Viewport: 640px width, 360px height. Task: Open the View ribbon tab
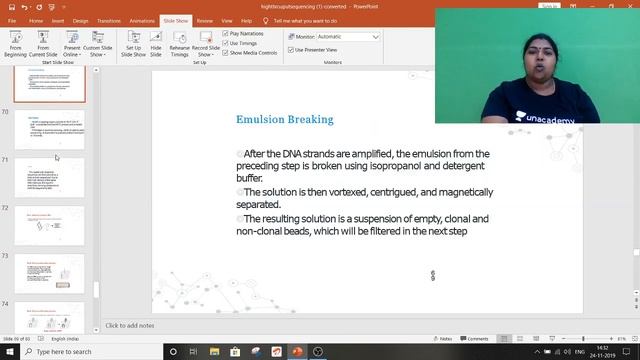pos(227,21)
